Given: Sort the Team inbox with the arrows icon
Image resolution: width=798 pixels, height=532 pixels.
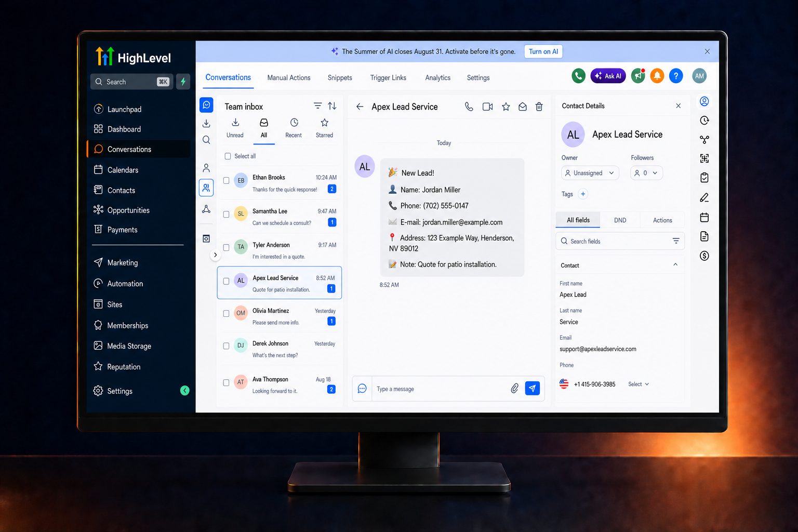Looking at the screenshot, I should [x=332, y=106].
